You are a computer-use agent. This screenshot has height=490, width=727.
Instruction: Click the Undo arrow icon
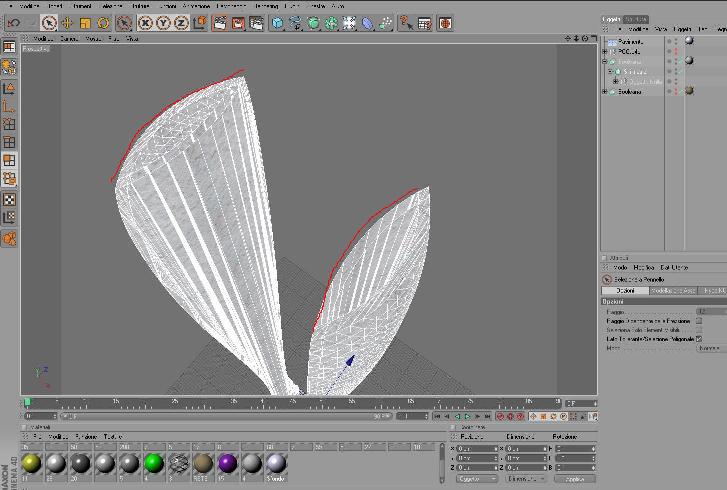tap(13, 23)
